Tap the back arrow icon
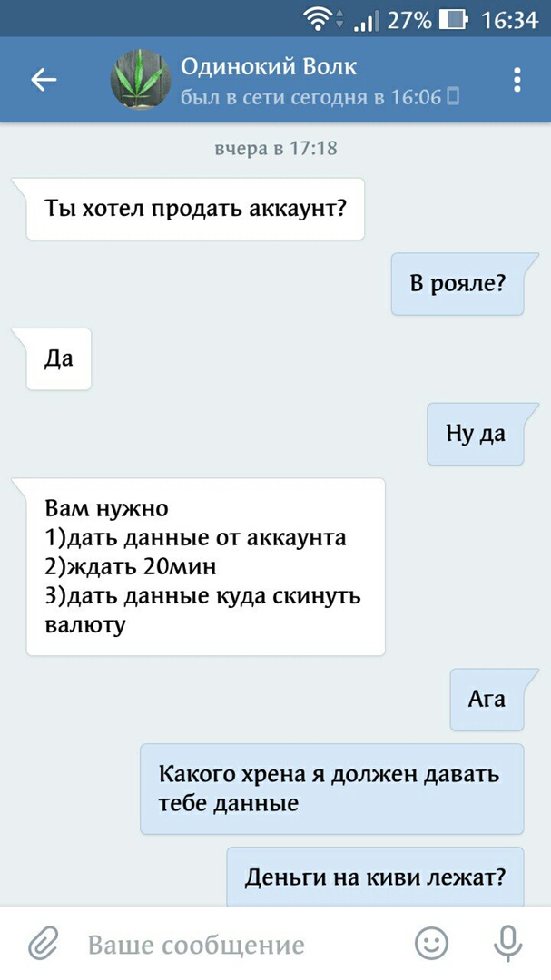 [x=44, y=80]
